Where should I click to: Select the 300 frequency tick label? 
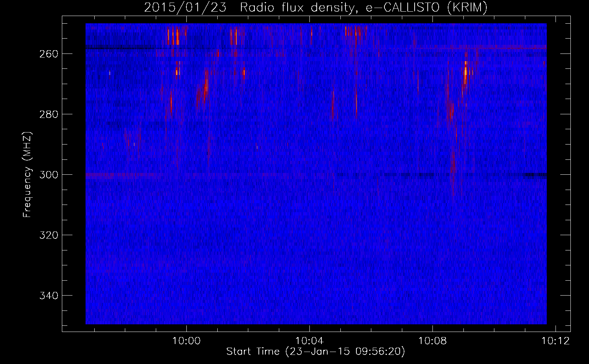(48, 175)
